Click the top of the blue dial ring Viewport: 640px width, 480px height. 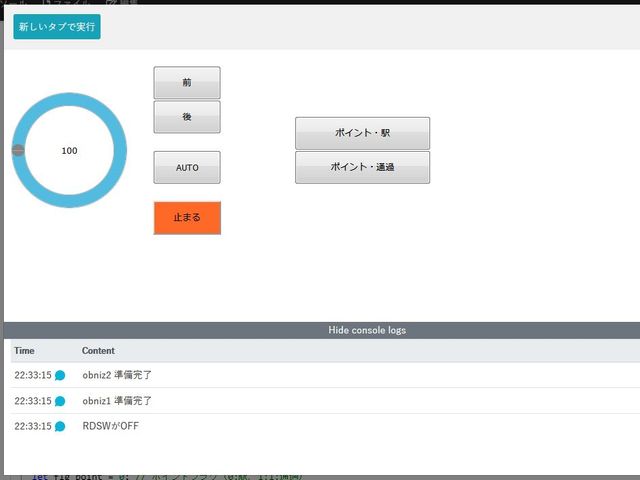(69, 99)
